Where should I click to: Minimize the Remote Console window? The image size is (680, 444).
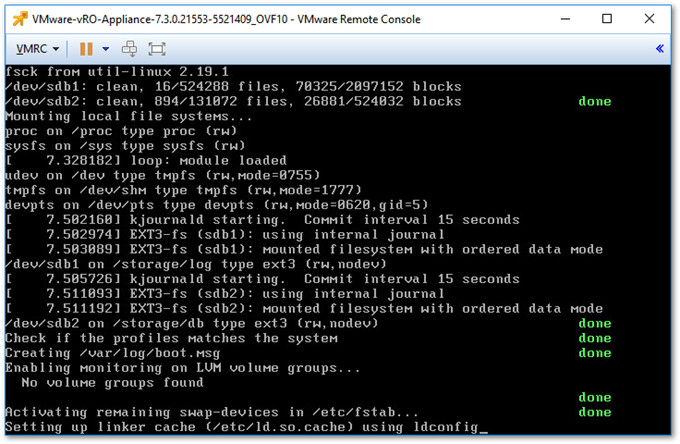pyautogui.click(x=565, y=19)
